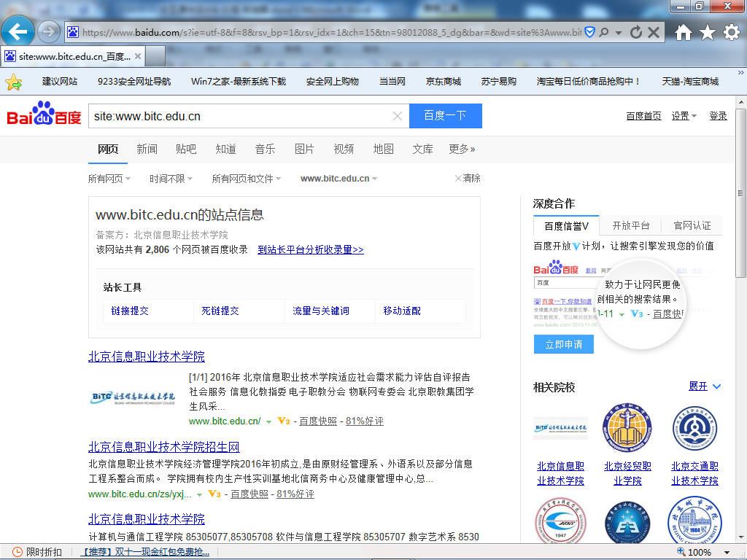
Task: Open Favorites with the star icon
Action: (x=708, y=32)
